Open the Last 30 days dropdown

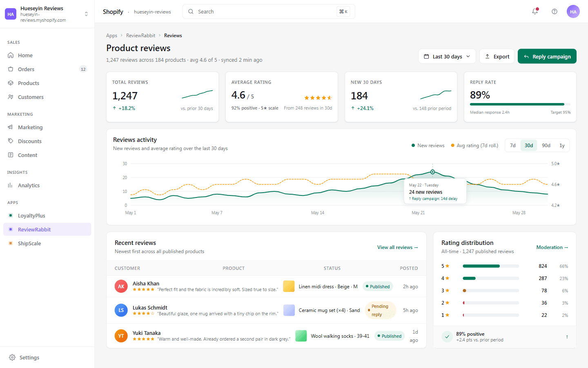447,56
